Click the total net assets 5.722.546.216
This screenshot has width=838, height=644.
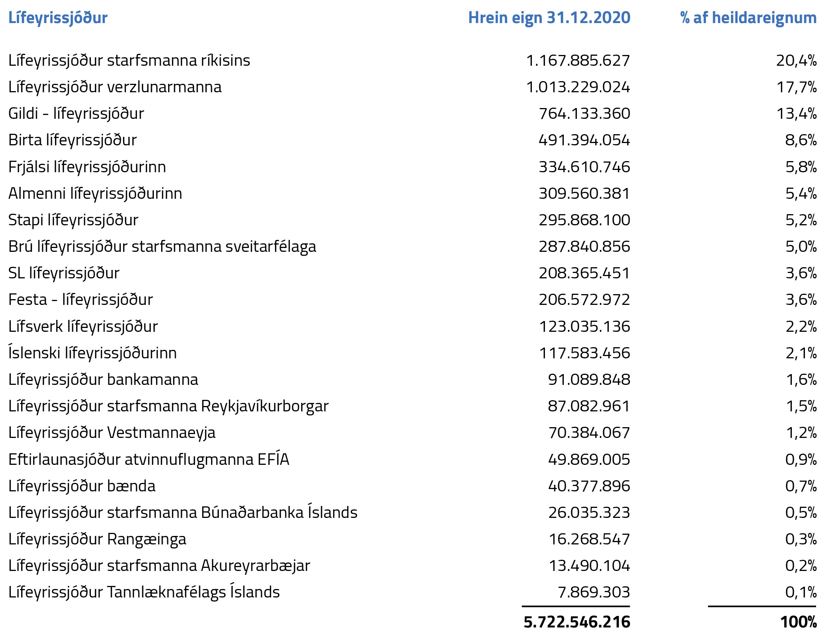pos(576,622)
